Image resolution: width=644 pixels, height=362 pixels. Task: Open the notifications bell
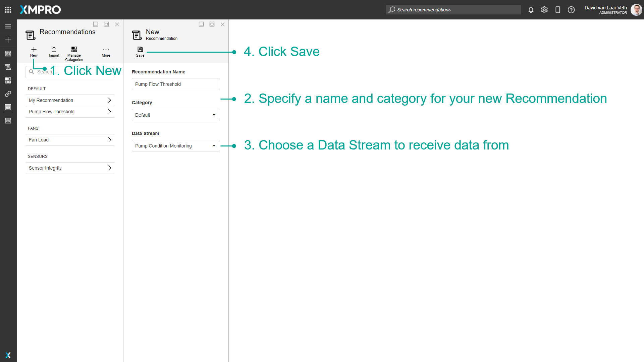(531, 10)
